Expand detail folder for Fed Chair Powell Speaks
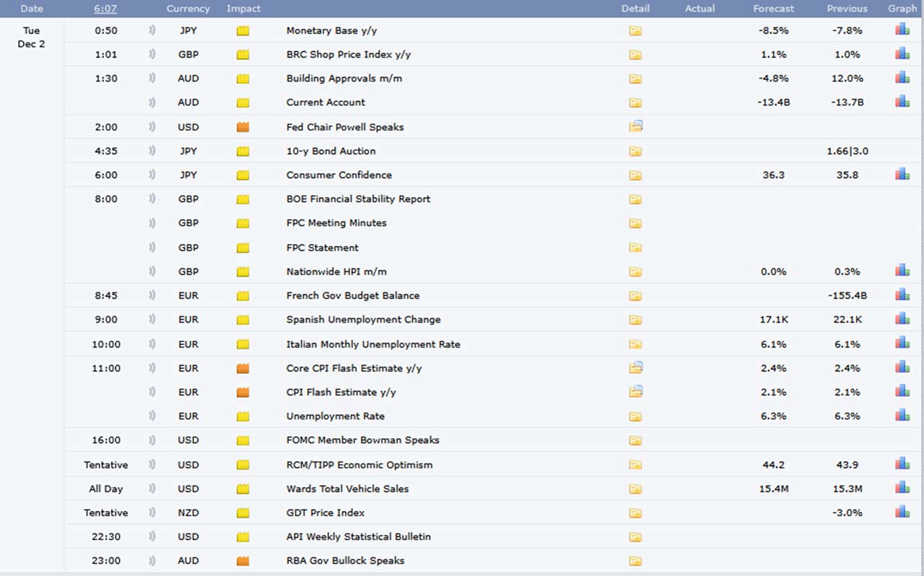This screenshot has width=924, height=576. pos(635,127)
